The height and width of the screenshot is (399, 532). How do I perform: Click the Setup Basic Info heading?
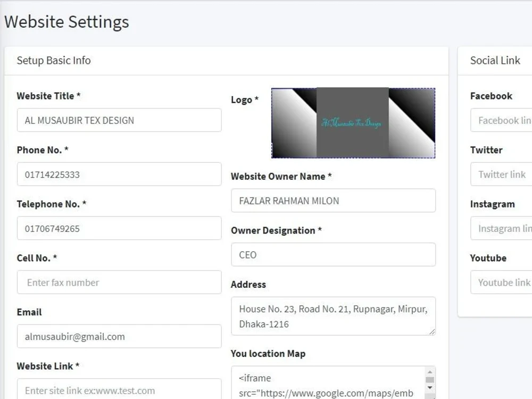coord(54,61)
